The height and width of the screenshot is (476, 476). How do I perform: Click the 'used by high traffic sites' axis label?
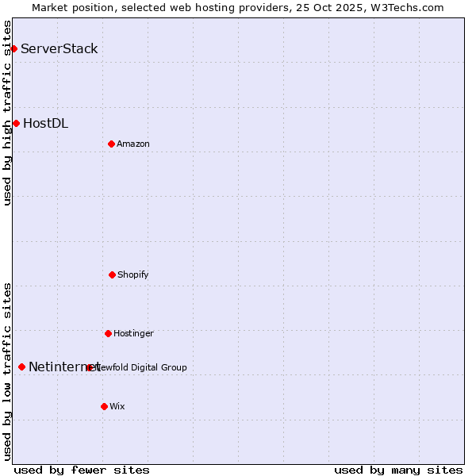[7, 113]
